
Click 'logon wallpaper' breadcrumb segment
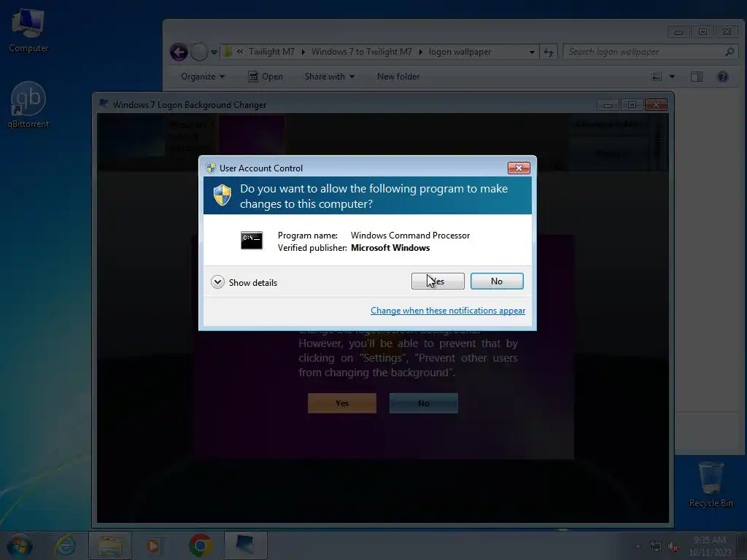click(x=460, y=52)
